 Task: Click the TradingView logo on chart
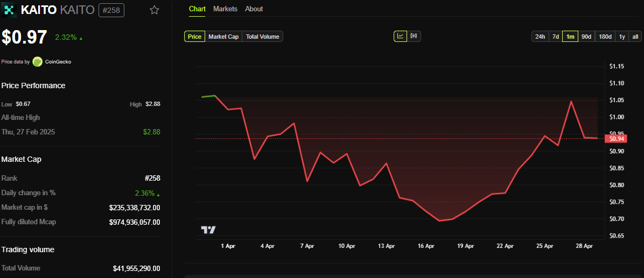click(208, 230)
